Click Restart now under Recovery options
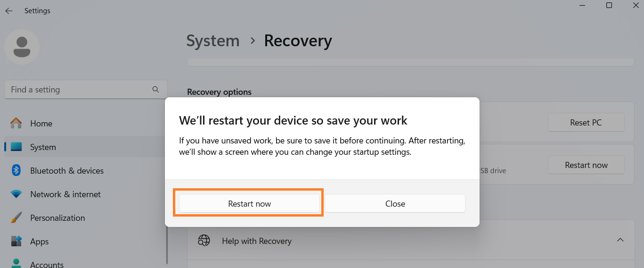This screenshot has height=268, width=644. pyautogui.click(x=586, y=165)
